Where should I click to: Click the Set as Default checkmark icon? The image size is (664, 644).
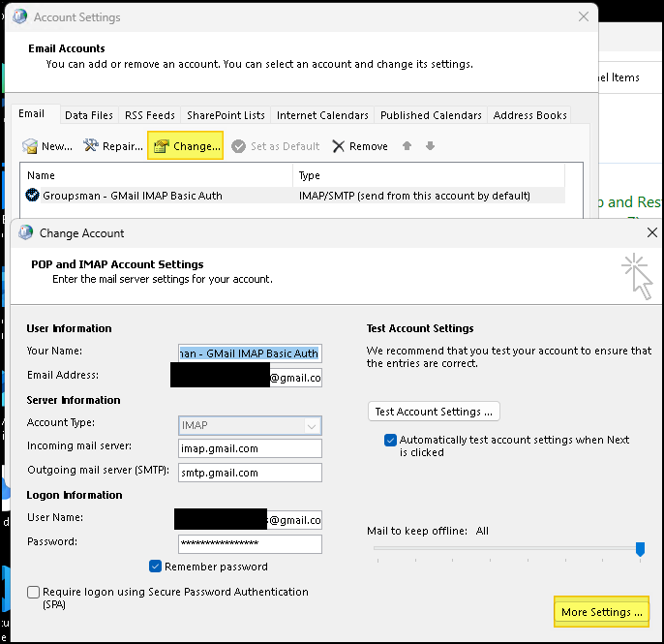pyautogui.click(x=238, y=146)
